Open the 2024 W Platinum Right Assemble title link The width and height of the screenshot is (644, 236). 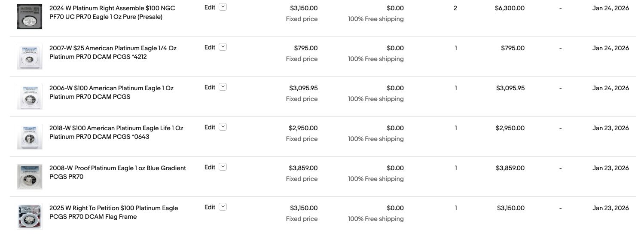pos(112,12)
